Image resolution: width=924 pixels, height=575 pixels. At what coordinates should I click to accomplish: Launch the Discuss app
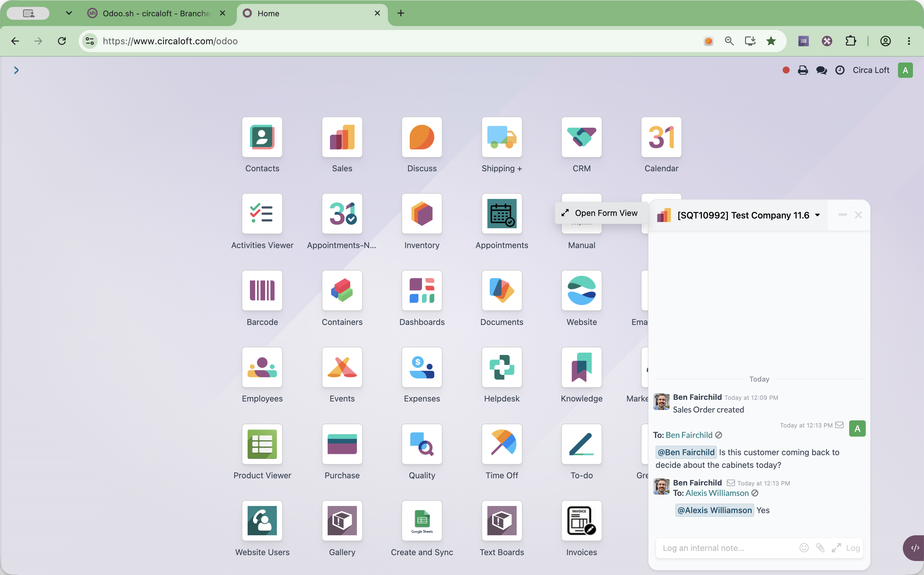click(422, 137)
